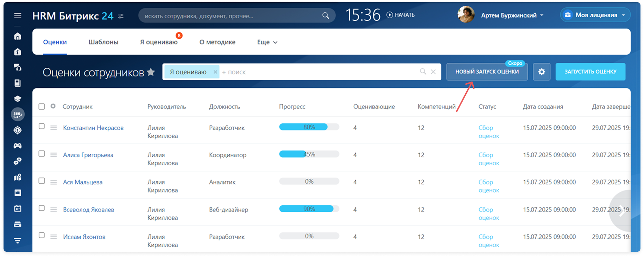Click the gear settings button near filter
644x257 pixels.
[x=541, y=72]
